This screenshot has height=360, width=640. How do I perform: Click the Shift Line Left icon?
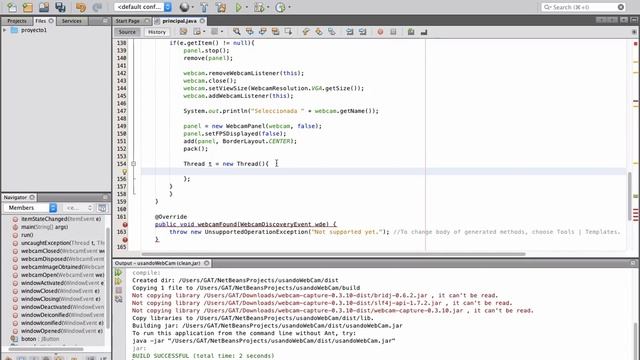(x=350, y=32)
